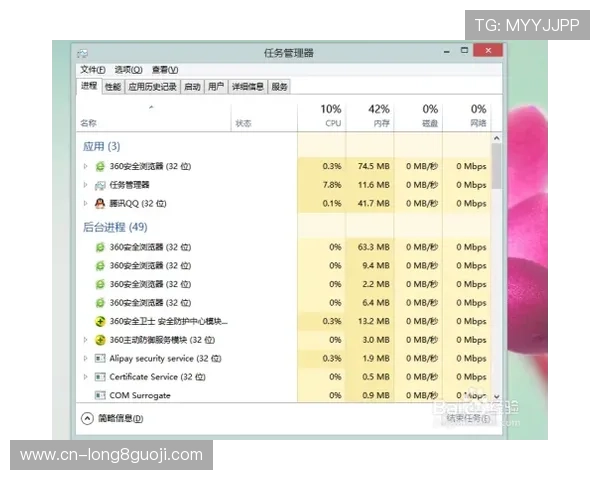Switch to the 详细信息 tab
Viewport: 600px width, 480px height.
pyautogui.click(x=248, y=87)
